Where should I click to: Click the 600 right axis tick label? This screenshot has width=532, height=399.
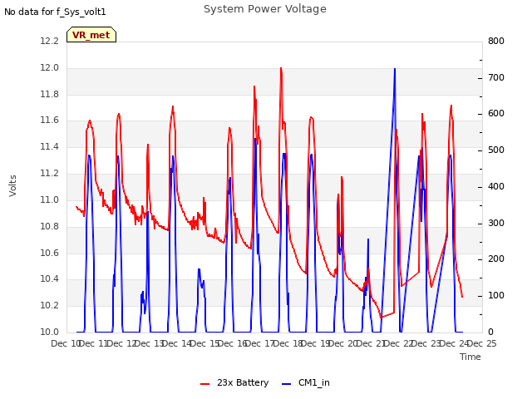click(496, 114)
